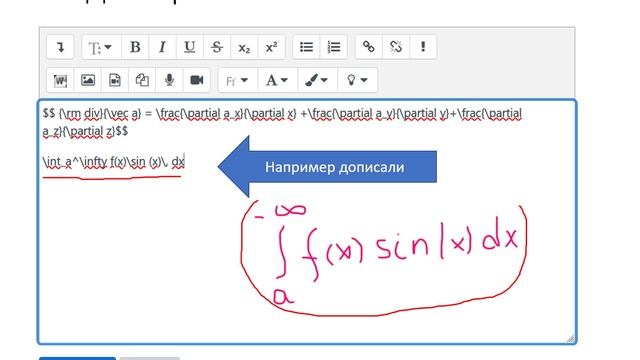The image size is (640, 360).
Task: Open the paragraph styles dropdown
Action: tap(101, 47)
